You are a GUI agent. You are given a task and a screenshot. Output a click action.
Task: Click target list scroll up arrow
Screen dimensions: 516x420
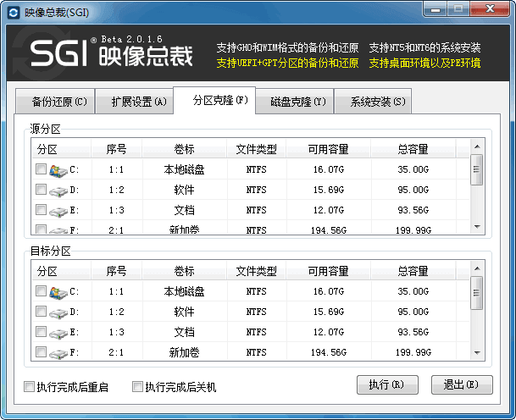(477, 268)
